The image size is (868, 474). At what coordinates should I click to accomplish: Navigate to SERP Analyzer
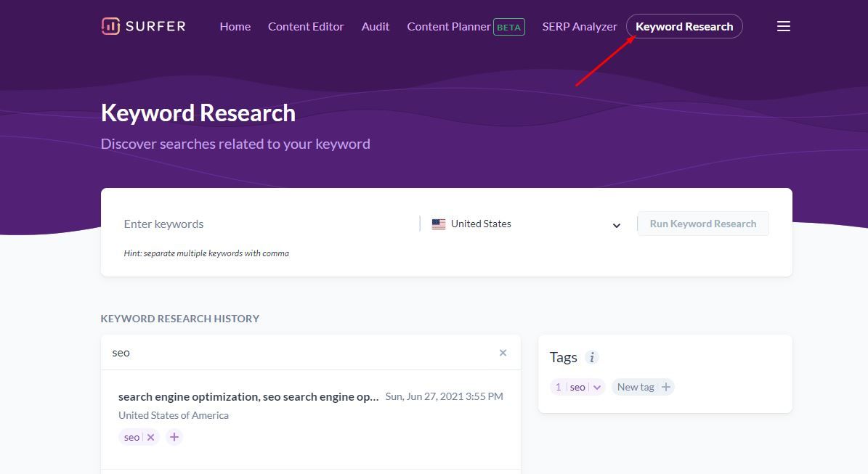click(580, 27)
